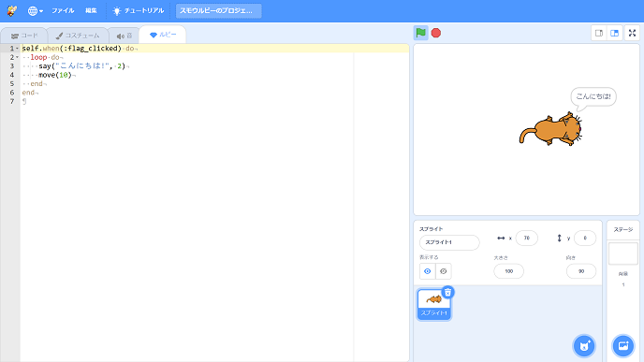Switch to the 音 sound tab
Viewport: 644px width, 362px height.
124,36
